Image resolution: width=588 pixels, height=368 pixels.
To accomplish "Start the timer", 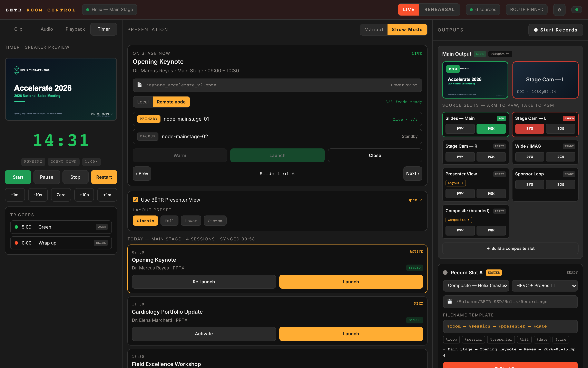I will tap(18, 177).
